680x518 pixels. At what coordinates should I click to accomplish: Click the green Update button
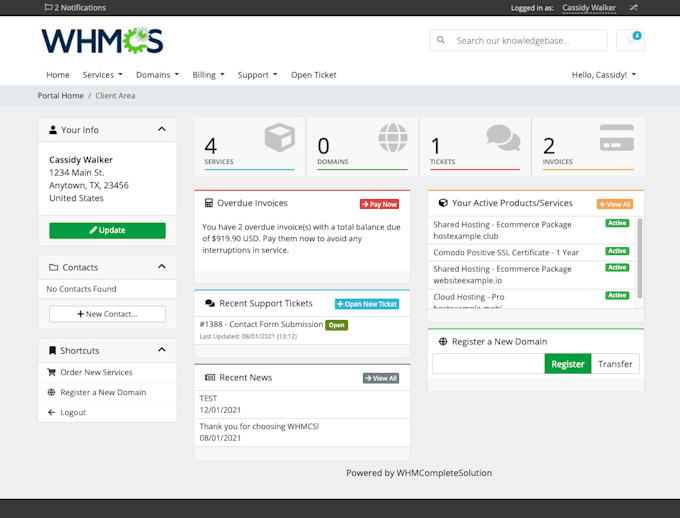[x=108, y=230]
